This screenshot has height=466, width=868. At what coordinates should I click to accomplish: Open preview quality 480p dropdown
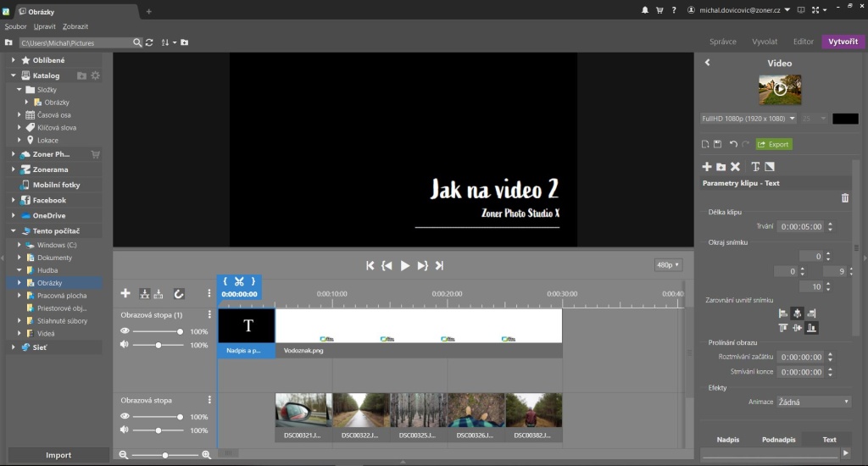[x=668, y=265]
